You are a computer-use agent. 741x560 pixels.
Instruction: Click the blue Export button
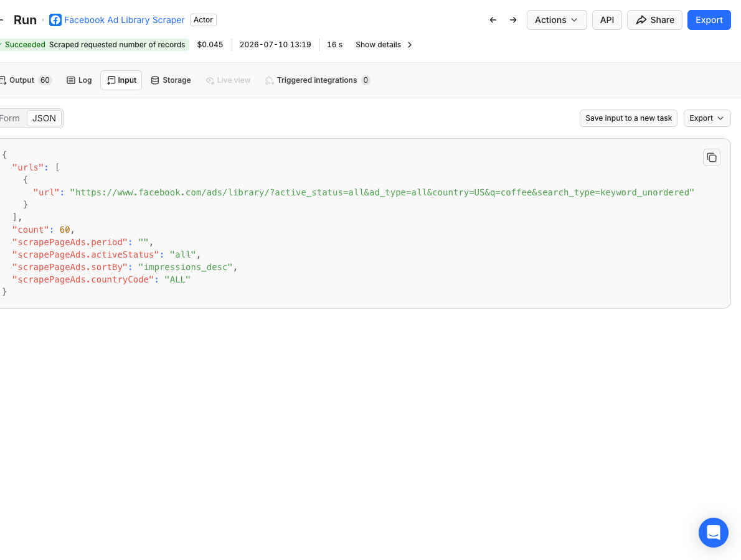[x=709, y=20]
